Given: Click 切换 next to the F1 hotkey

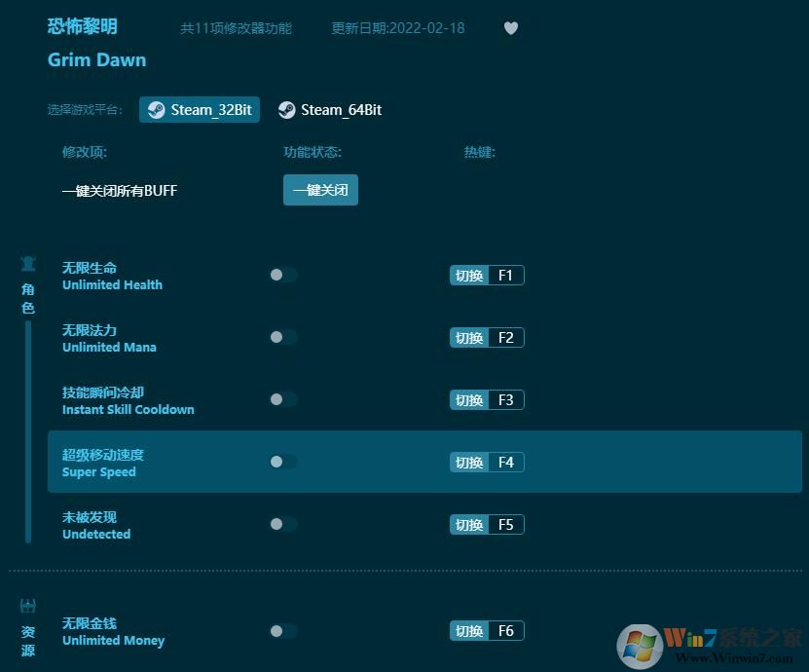Looking at the screenshot, I should (468, 275).
